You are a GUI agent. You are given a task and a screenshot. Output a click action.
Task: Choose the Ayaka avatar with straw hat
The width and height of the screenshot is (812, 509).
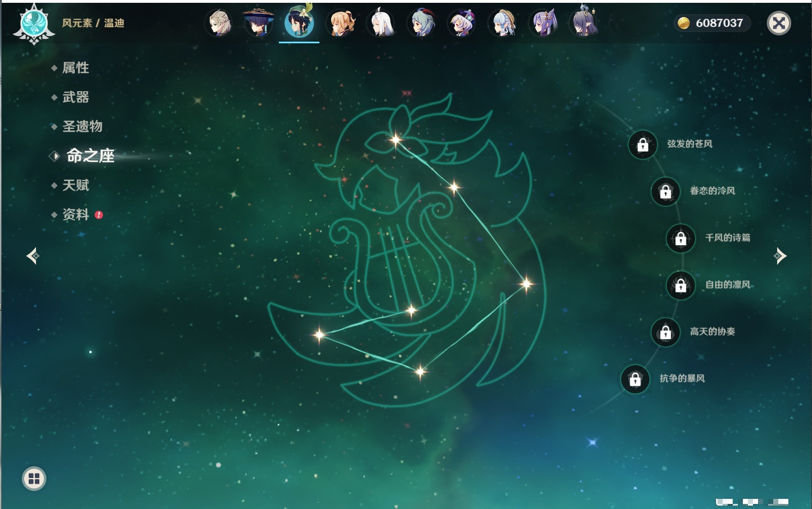pyautogui.click(x=503, y=24)
